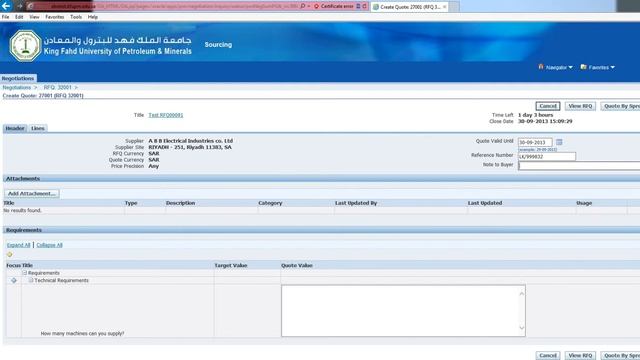Click 'How many machines can you supply?' text
Screen dimensions: 640x360
[x=82, y=333]
